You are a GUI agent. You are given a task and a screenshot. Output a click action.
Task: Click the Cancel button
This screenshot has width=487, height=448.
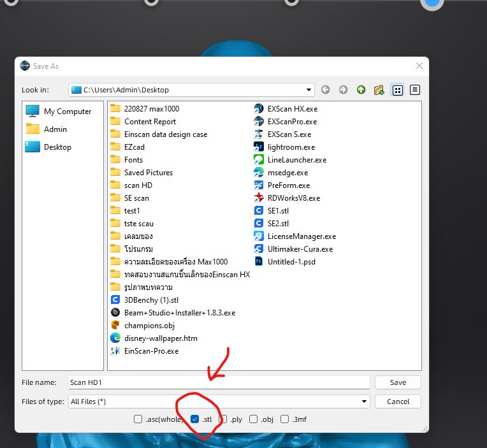click(398, 401)
